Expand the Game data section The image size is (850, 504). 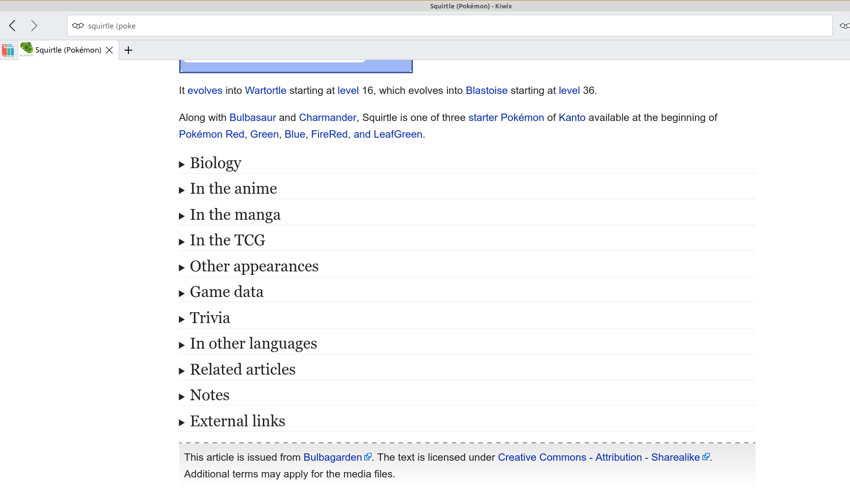coord(226,292)
